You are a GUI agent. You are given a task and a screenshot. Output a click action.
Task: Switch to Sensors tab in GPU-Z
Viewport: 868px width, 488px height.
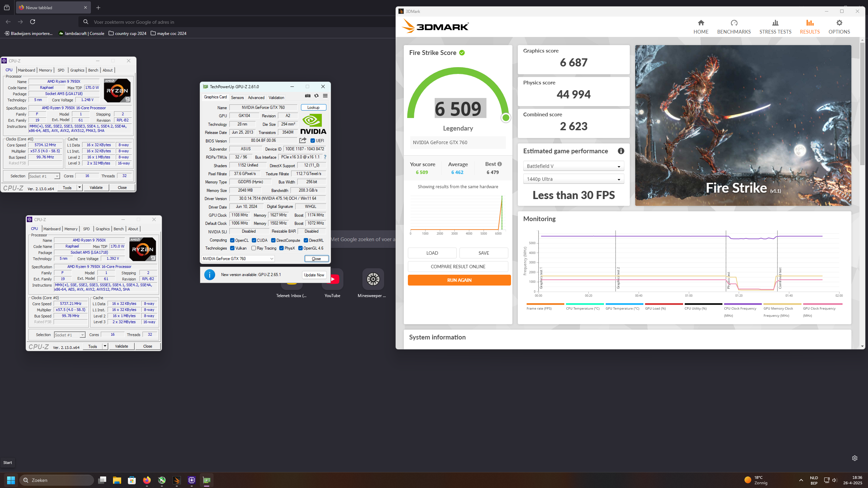[x=237, y=98]
